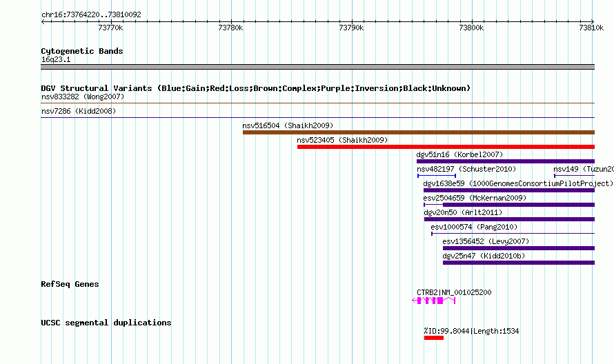Screen dimensions: 614x364
Task: Click the RefSeq Genes track title
Action: pos(70,284)
